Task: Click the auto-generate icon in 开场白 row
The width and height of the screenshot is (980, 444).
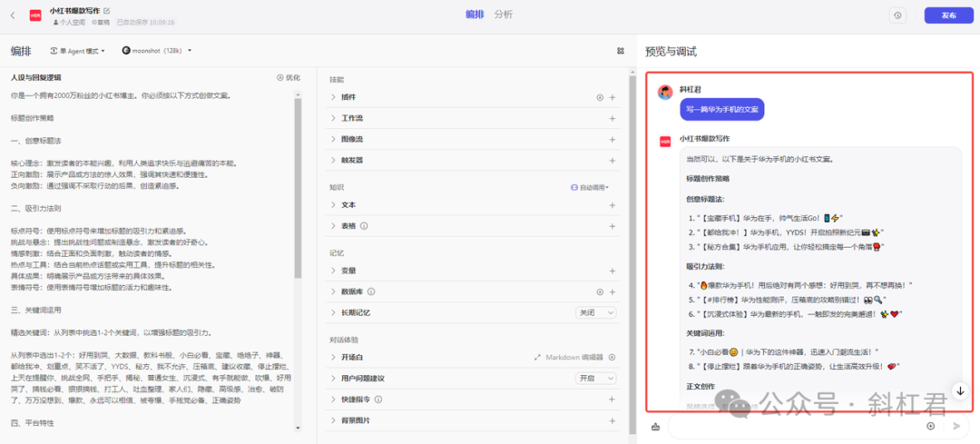Action: click(612, 358)
